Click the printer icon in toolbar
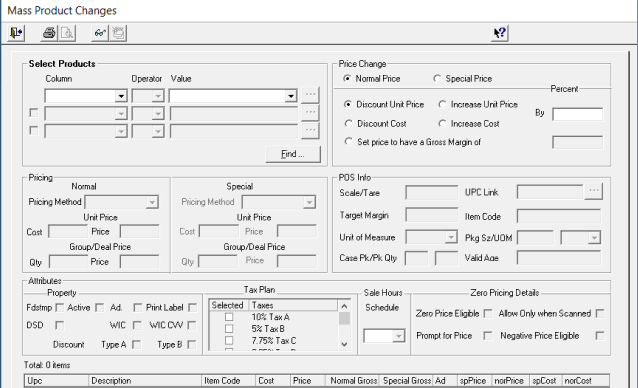 click(x=49, y=33)
